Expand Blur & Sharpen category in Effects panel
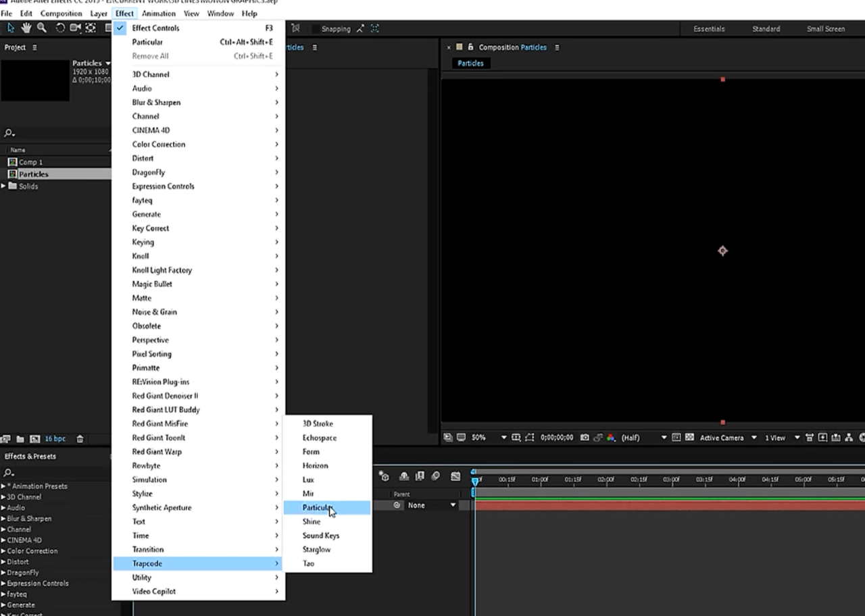Viewport: 865px width, 616px height. tap(3, 519)
